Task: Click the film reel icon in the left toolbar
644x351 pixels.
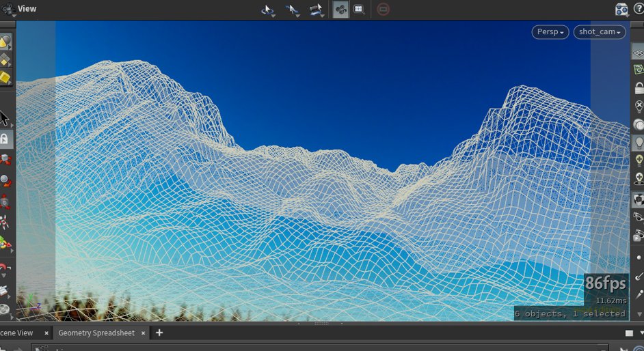Action: coord(4,309)
